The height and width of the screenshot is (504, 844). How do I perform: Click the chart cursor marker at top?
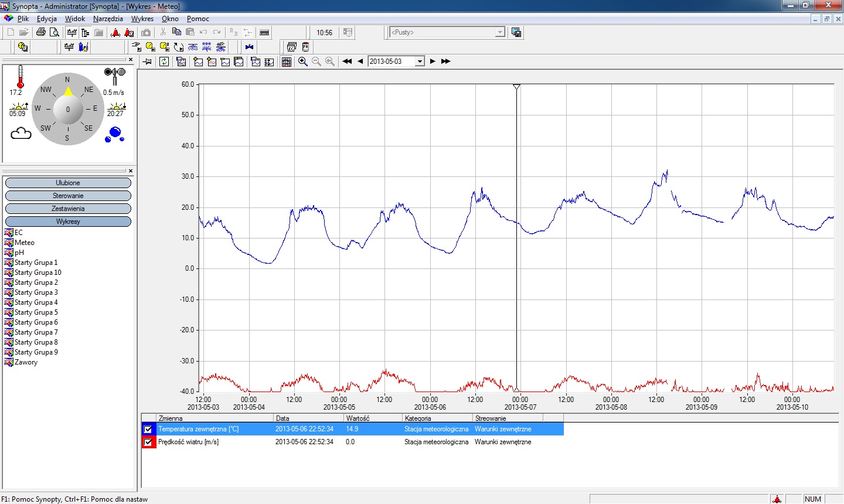(x=516, y=87)
